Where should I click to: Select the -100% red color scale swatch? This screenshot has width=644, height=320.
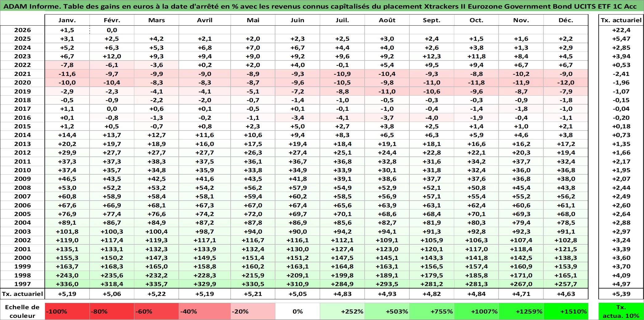(67, 311)
